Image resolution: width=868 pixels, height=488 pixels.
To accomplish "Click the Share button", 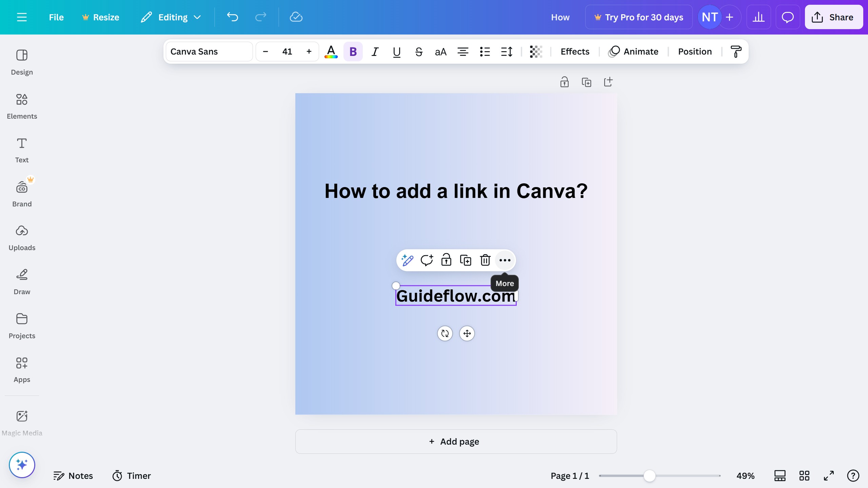I will coord(833,17).
